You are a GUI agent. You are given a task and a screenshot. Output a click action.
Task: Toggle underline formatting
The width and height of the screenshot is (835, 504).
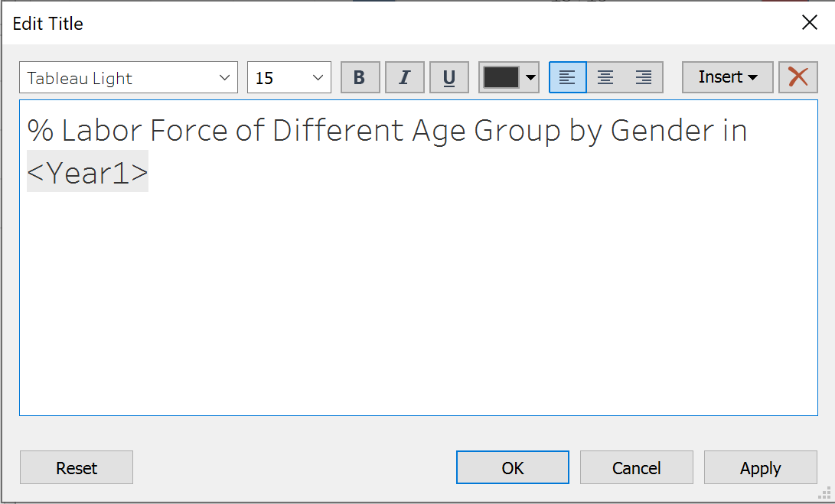(x=449, y=77)
